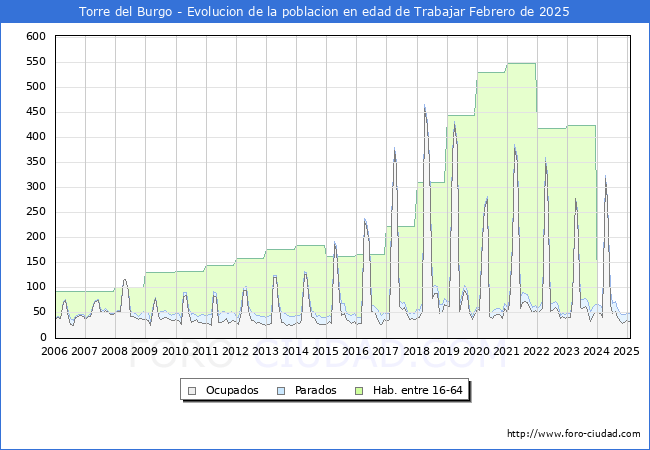
Task: Click the 2025 x-axis label
Action: point(626,351)
